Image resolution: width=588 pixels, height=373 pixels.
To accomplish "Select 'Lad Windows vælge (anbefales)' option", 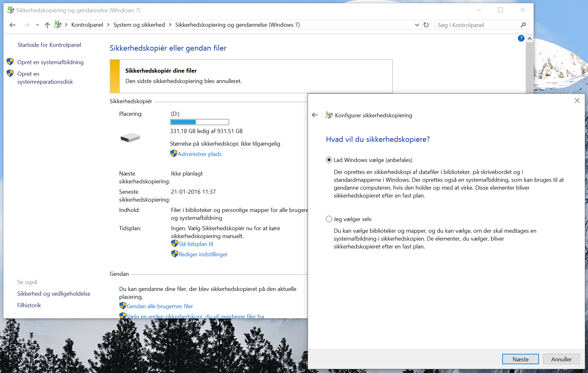I will pos(329,160).
